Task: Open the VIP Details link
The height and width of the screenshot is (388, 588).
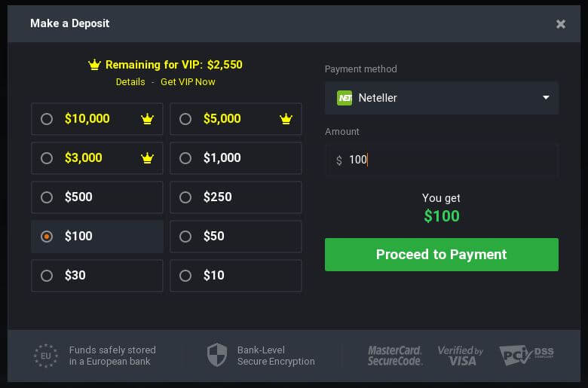Action: pyautogui.click(x=130, y=82)
